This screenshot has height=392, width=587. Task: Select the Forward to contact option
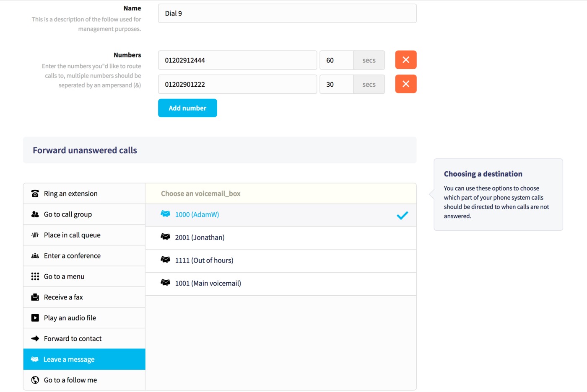[84, 338]
